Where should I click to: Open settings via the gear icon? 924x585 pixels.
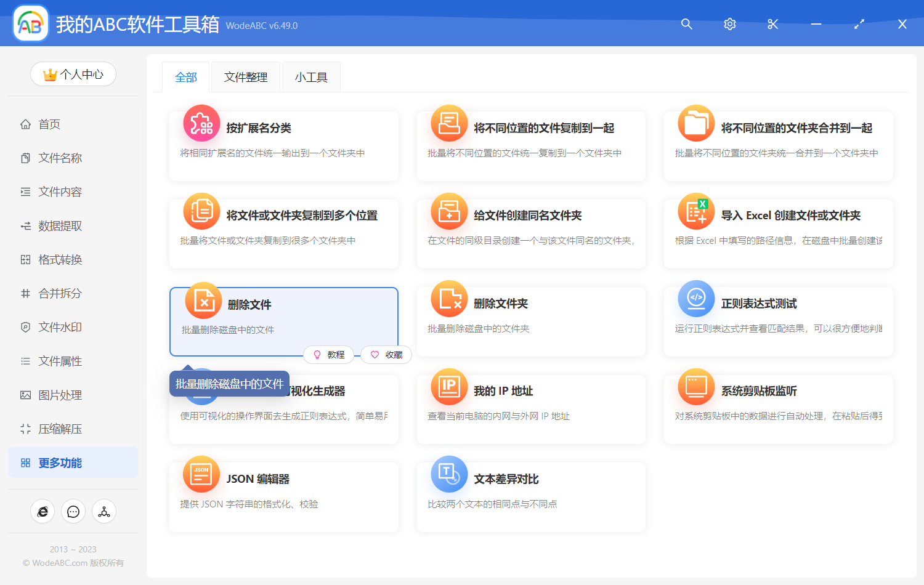click(729, 24)
